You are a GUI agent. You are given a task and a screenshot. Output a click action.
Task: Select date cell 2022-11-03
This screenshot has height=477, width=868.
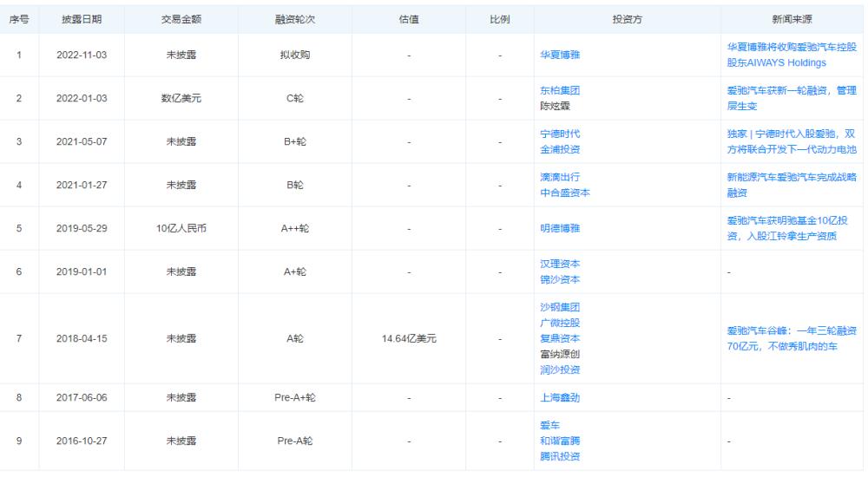tap(82, 55)
